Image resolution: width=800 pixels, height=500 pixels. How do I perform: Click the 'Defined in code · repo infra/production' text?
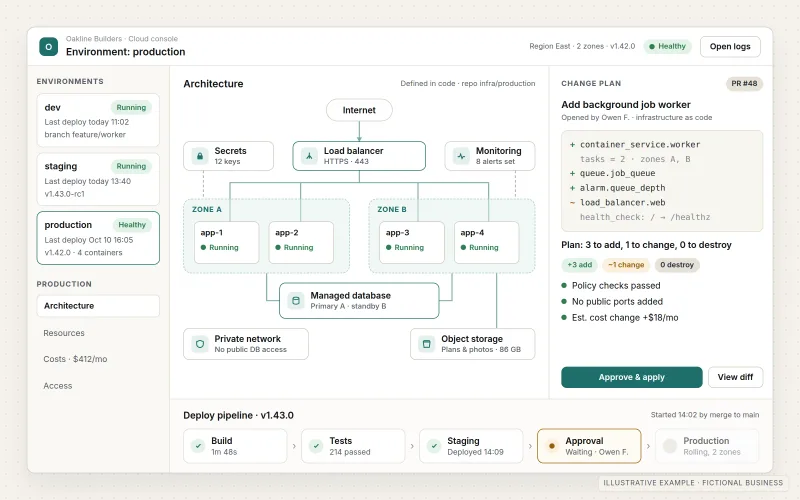pyautogui.click(x=468, y=84)
